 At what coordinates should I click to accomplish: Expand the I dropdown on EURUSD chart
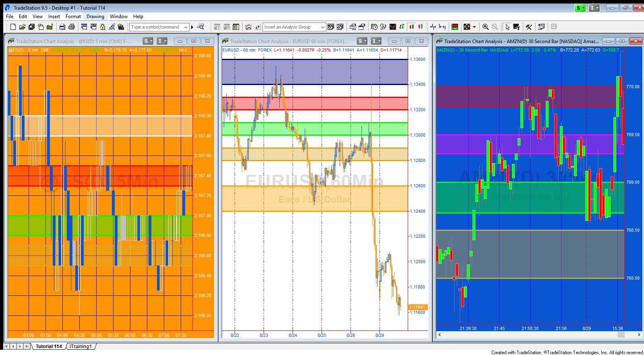(376, 41)
